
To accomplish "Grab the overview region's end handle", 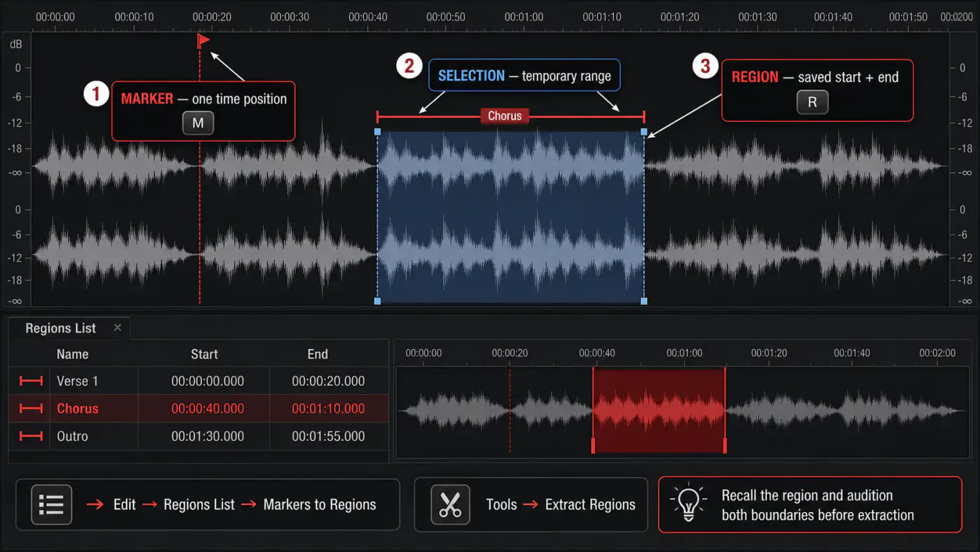I will [x=724, y=446].
